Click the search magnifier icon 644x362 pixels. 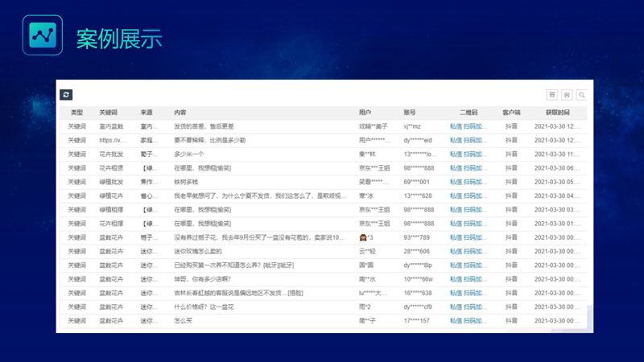click(x=581, y=95)
